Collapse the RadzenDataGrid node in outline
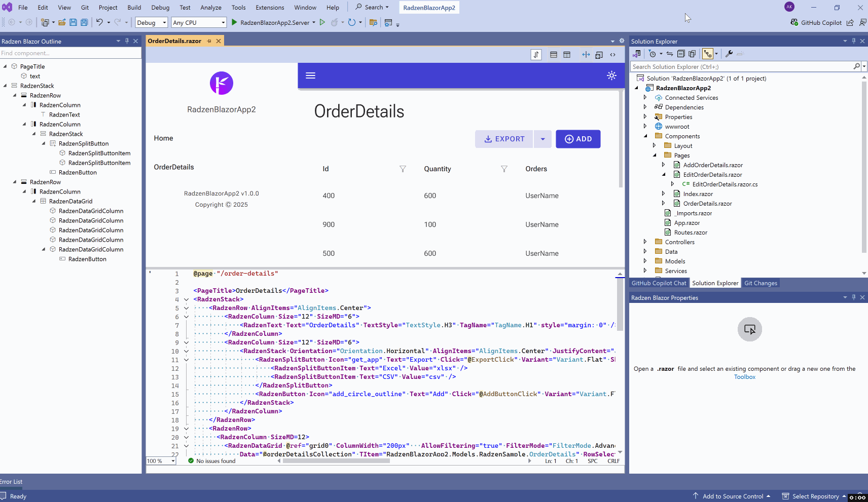The height and width of the screenshot is (502, 868). [x=34, y=201]
